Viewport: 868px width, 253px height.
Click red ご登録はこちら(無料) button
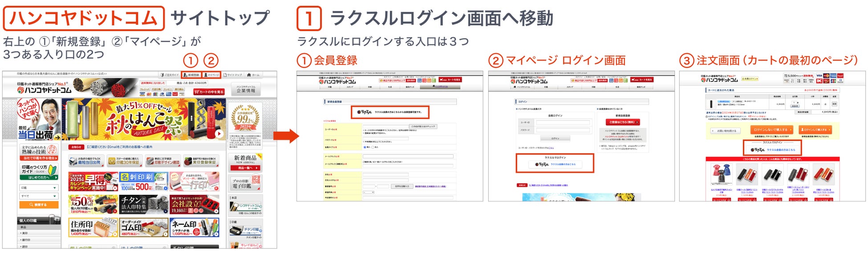click(623, 122)
